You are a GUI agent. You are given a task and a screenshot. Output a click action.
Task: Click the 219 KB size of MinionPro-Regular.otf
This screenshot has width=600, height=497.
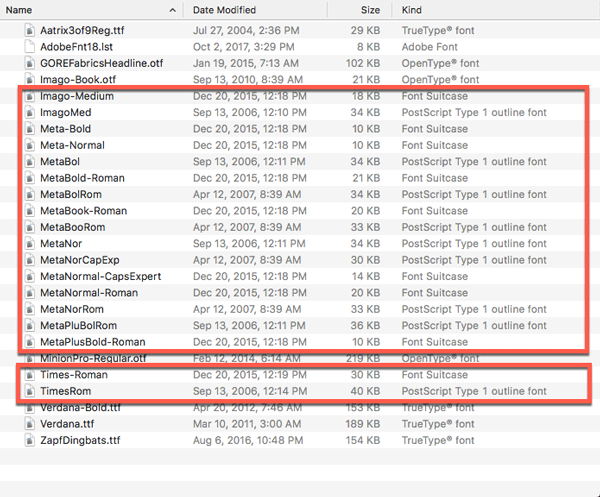click(363, 358)
